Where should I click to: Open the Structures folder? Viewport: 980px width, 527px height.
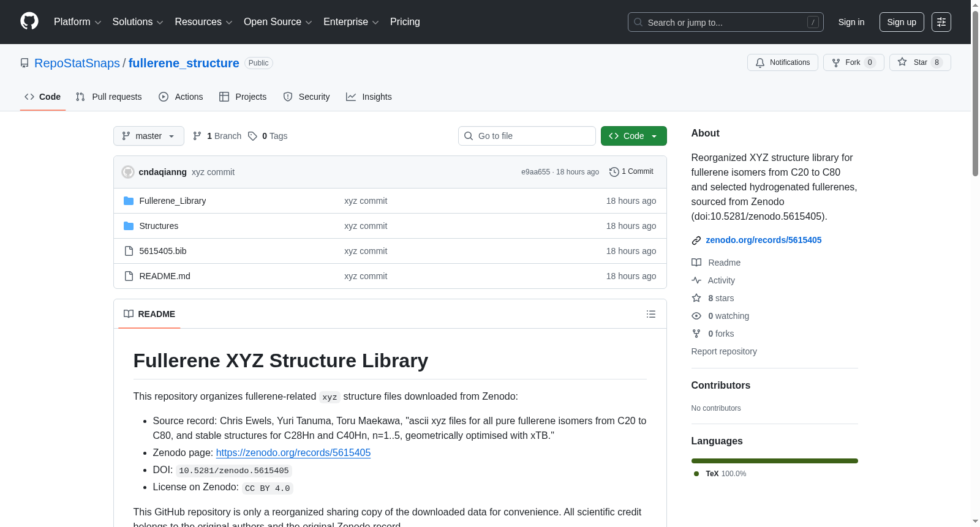(x=159, y=226)
